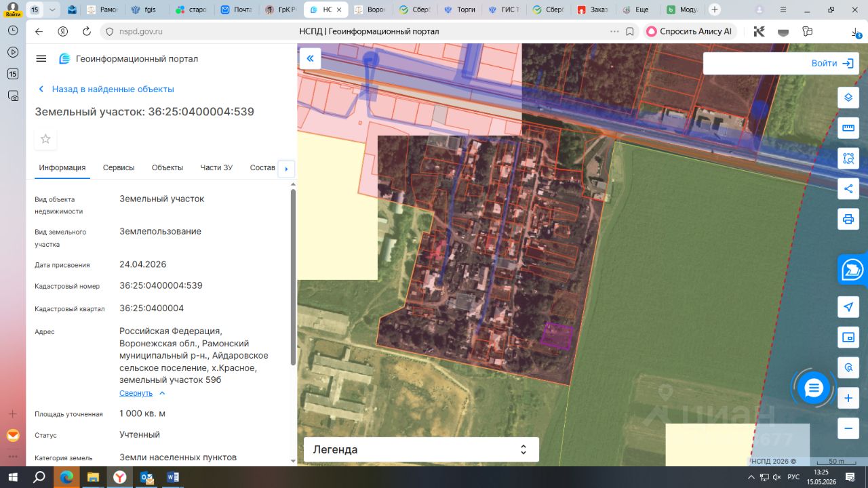The width and height of the screenshot is (868, 488).
Task: Open Word from the Windows taskbar
Action: (172, 477)
